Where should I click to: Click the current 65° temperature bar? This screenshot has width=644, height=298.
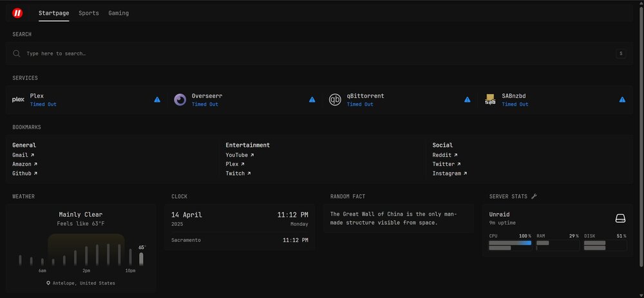pyautogui.click(x=141, y=259)
